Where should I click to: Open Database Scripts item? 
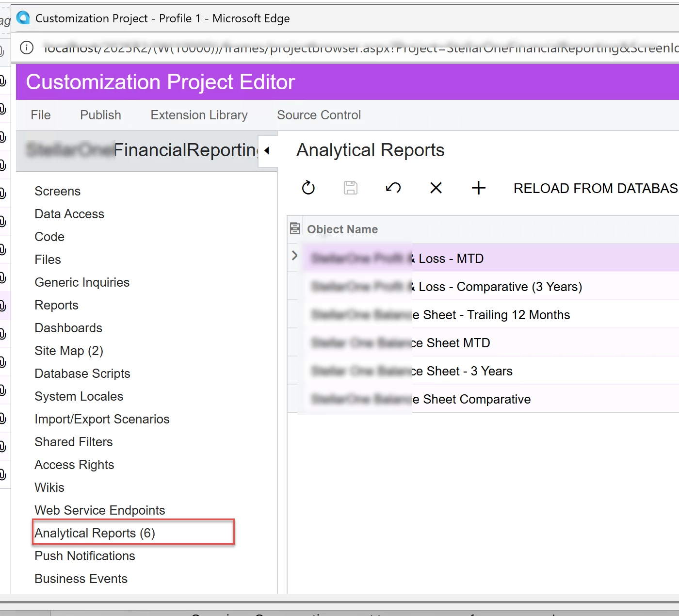click(82, 373)
